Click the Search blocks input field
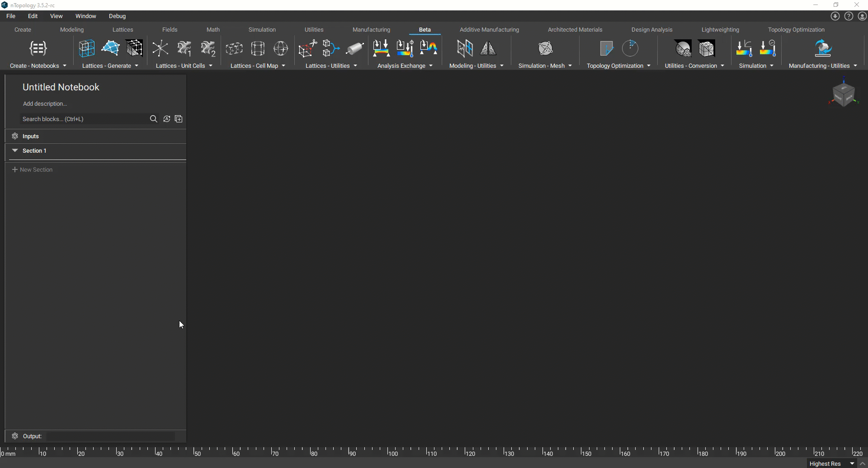The height and width of the screenshot is (468, 868). [84, 119]
